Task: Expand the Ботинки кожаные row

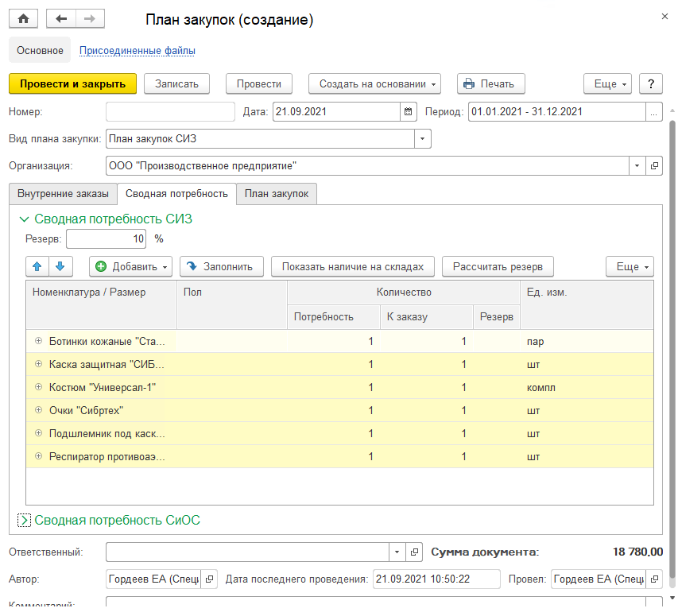Action: [x=37, y=341]
